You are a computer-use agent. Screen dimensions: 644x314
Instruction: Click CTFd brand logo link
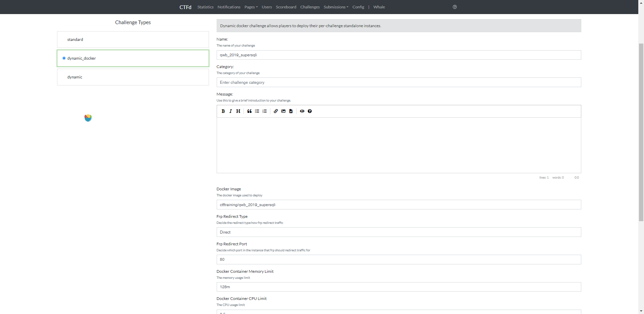click(185, 7)
